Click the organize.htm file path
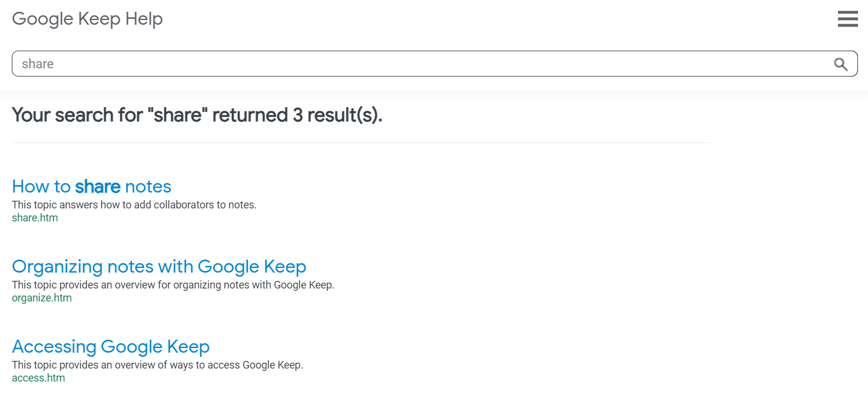This screenshot has width=868, height=398. pyautogui.click(x=42, y=298)
